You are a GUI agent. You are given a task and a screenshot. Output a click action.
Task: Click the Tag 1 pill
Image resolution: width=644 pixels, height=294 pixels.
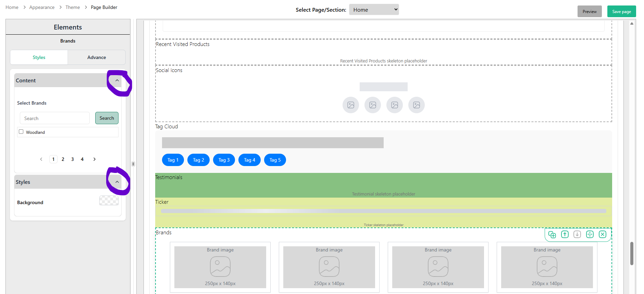click(x=173, y=160)
